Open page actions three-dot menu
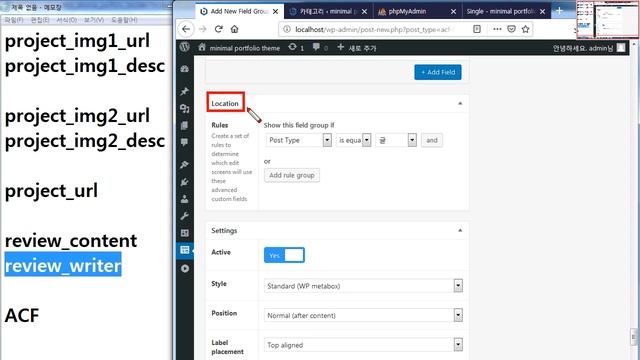640x360 pixels. (497, 29)
